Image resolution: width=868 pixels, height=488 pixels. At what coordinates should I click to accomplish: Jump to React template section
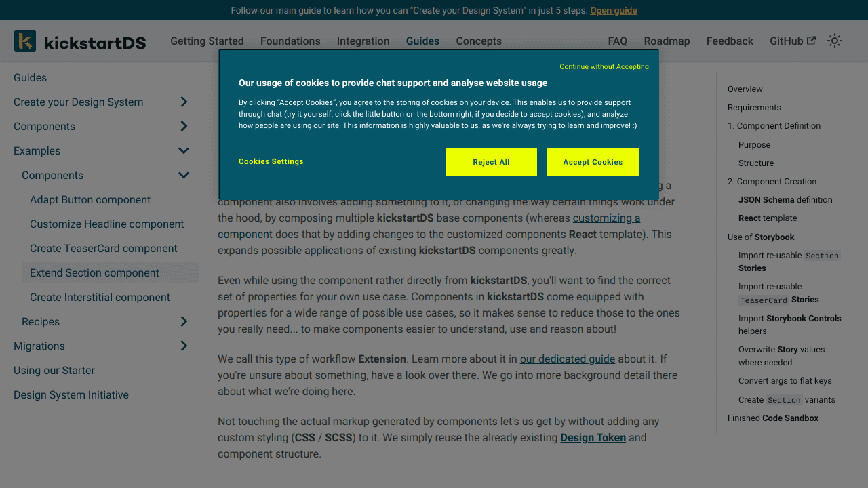tap(768, 218)
